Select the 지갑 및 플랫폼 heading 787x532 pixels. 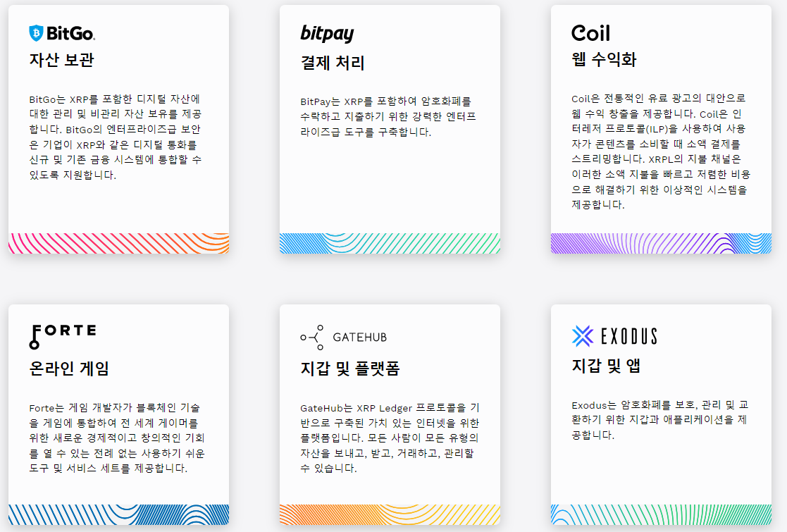(350, 369)
